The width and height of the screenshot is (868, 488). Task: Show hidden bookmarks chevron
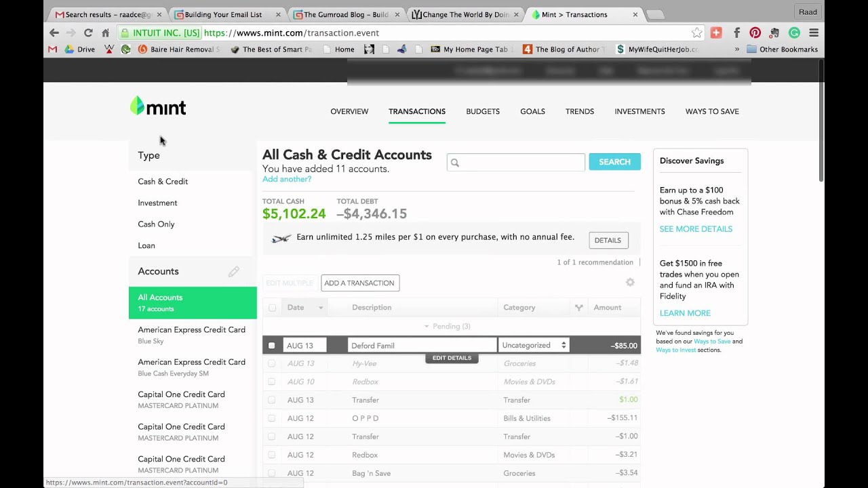(736, 49)
